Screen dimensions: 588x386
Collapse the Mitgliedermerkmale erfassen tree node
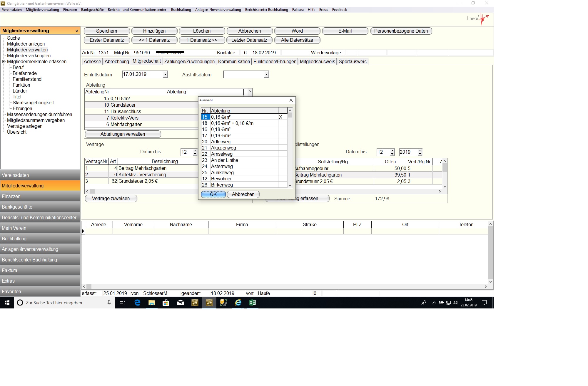point(4,62)
